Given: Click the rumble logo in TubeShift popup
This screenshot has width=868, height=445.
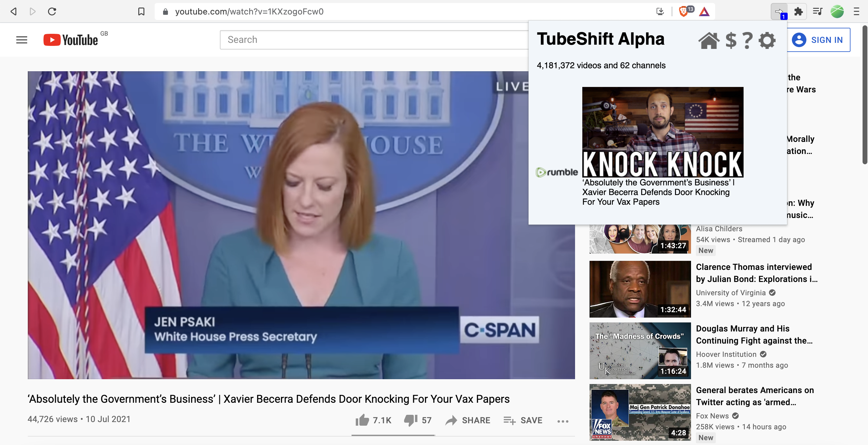Looking at the screenshot, I should coord(557,172).
